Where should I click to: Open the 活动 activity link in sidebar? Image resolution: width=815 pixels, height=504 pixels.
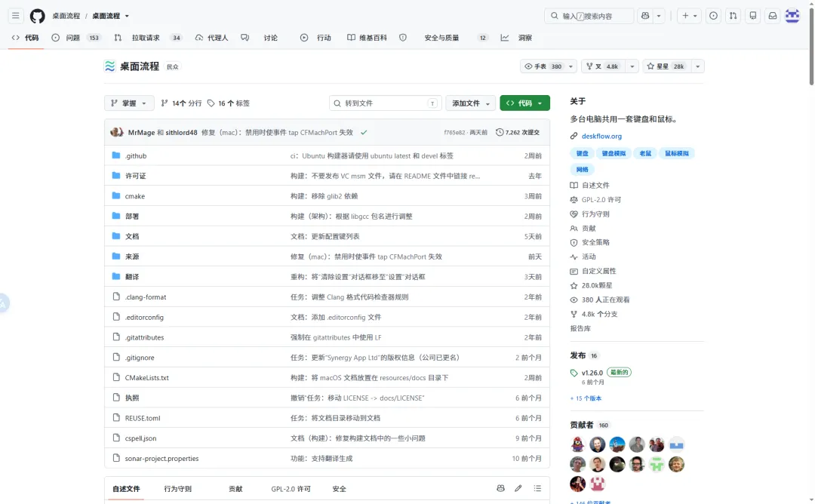pos(589,257)
